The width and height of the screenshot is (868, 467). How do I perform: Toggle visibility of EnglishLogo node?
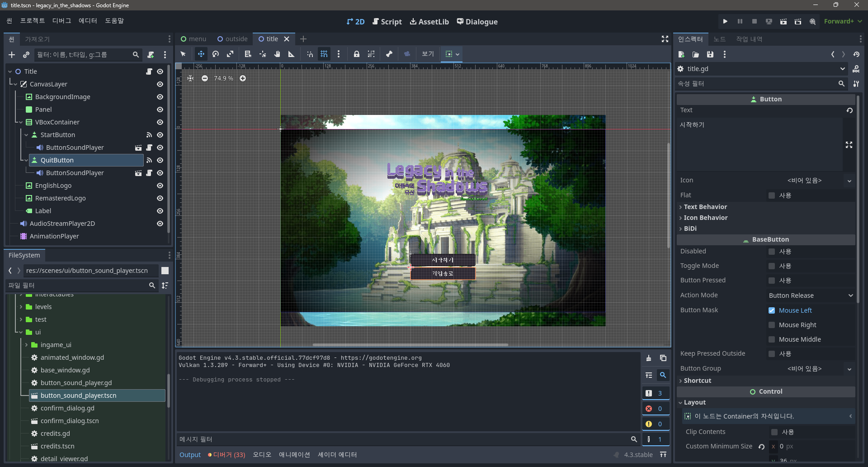point(160,186)
